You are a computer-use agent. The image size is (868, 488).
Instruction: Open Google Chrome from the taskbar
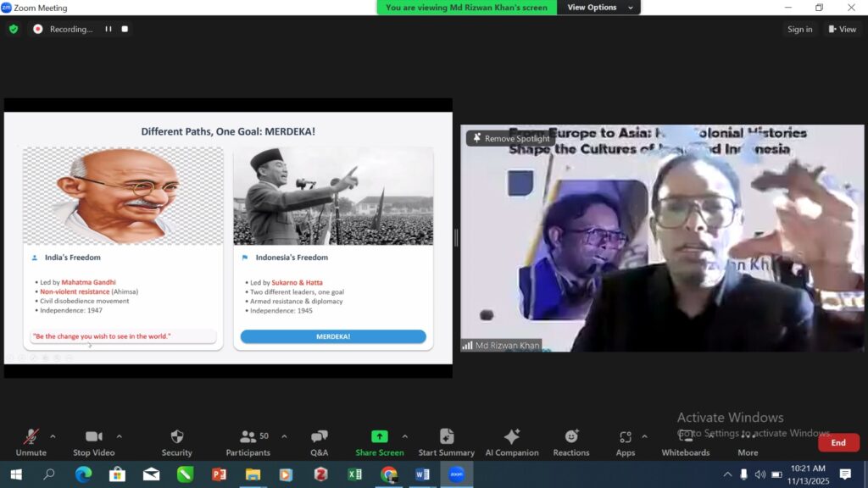click(388, 474)
